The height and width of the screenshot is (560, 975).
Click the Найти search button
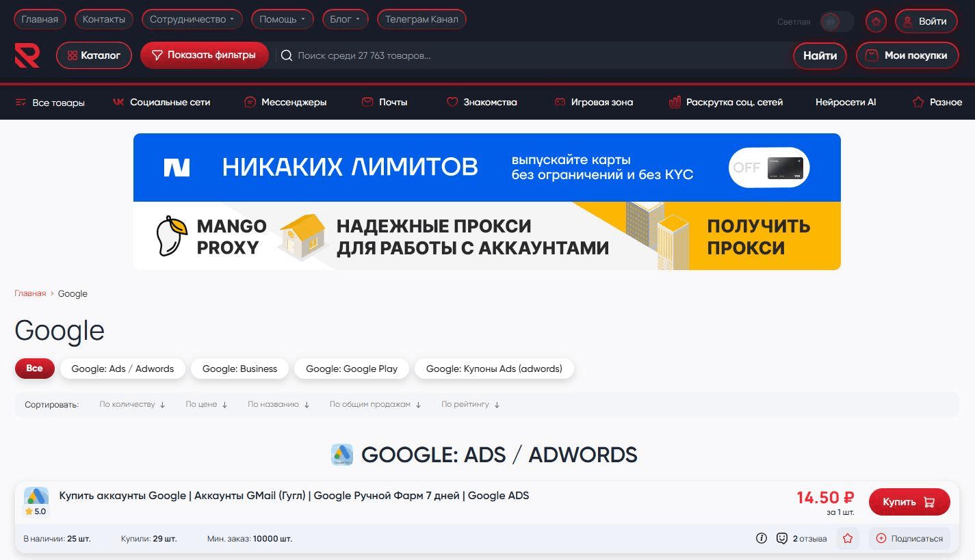click(820, 55)
